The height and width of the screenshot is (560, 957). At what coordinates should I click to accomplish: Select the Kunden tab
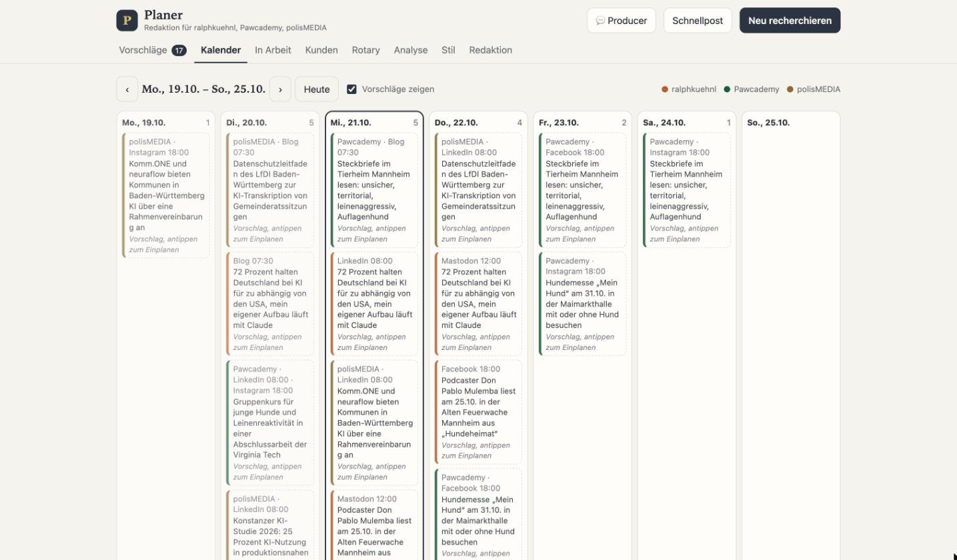coord(321,50)
